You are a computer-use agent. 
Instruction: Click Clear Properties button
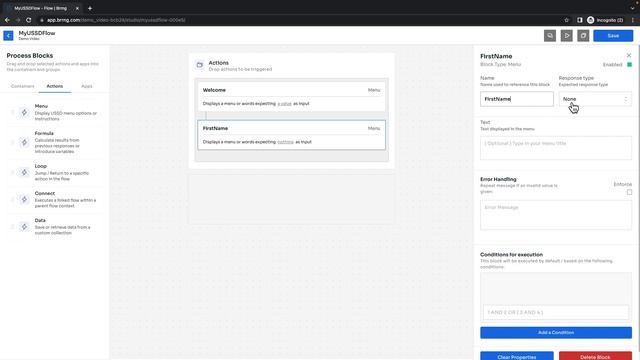pos(517,356)
